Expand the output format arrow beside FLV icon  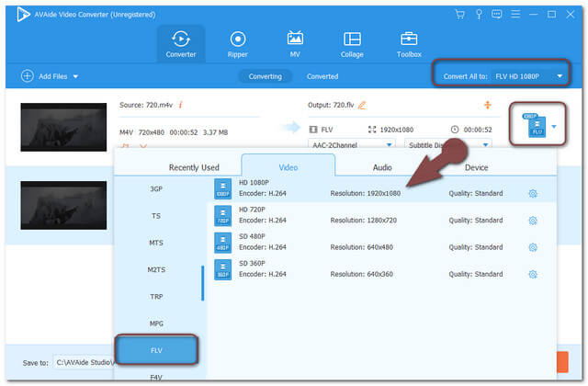(554, 127)
